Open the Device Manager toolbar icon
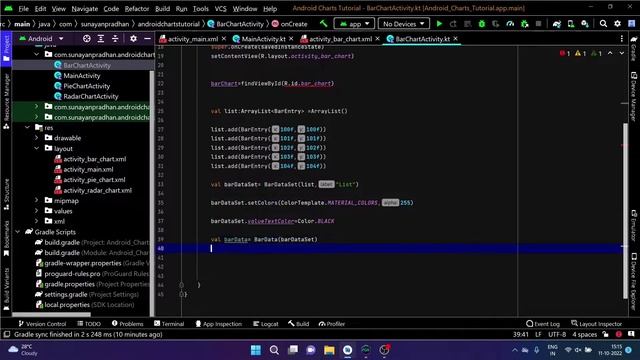The image size is (640, 360). (571, 24)
